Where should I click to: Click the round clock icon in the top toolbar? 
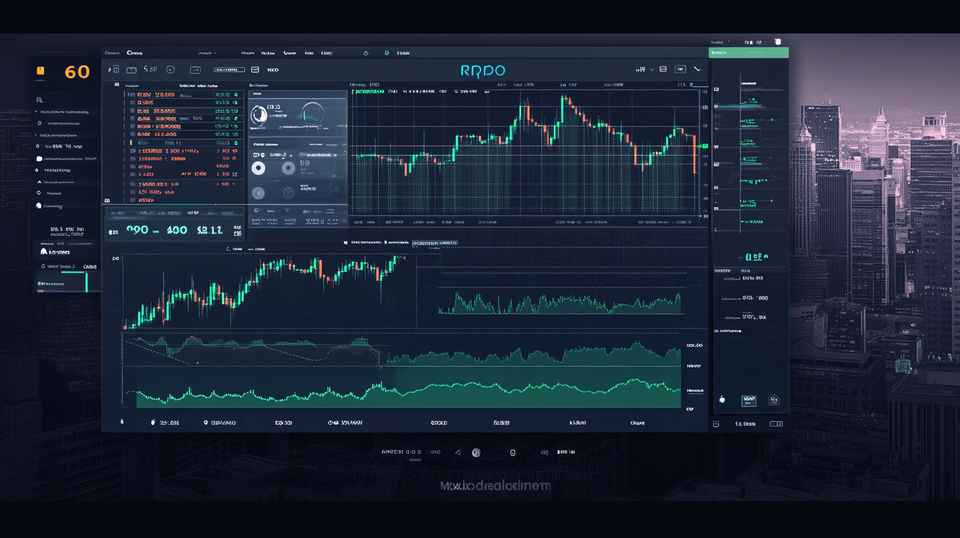click(170, 70)
